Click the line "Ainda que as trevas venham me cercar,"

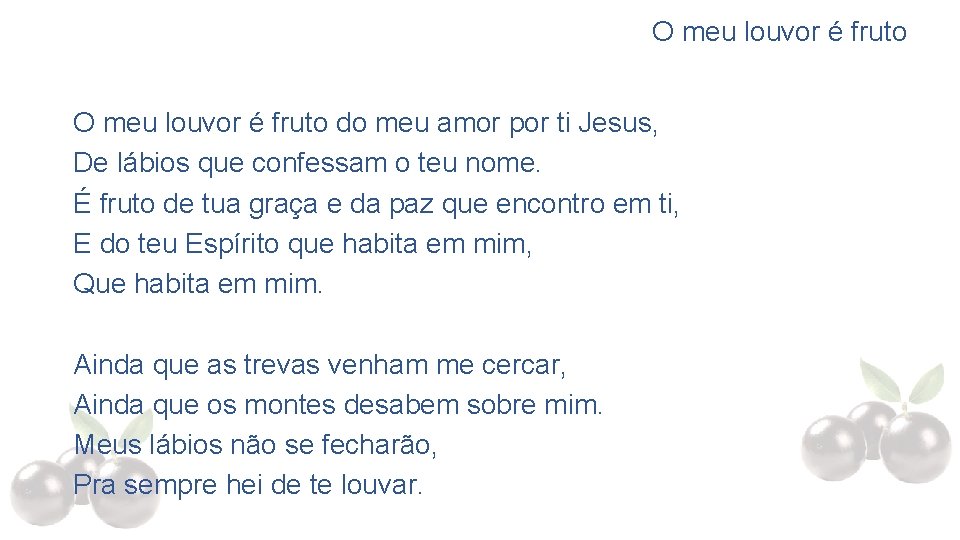click(320, 365)
